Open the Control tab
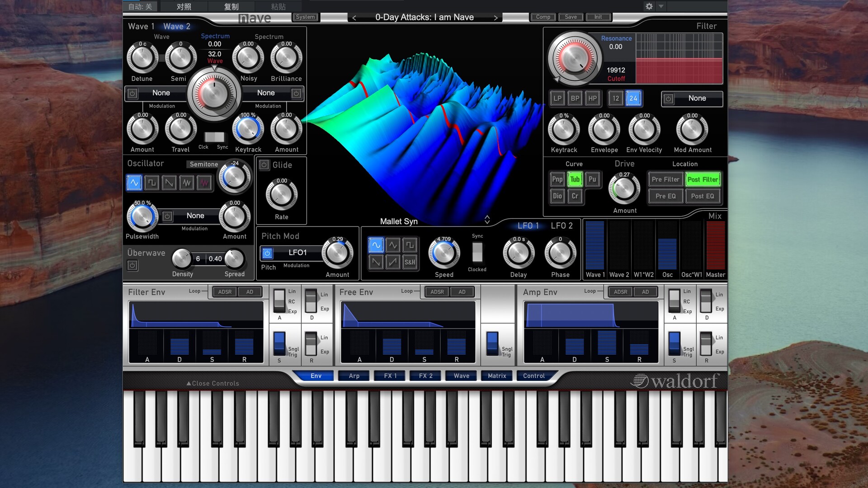The height and width of the screenshot is (488, 868). (x=534, y=375)
